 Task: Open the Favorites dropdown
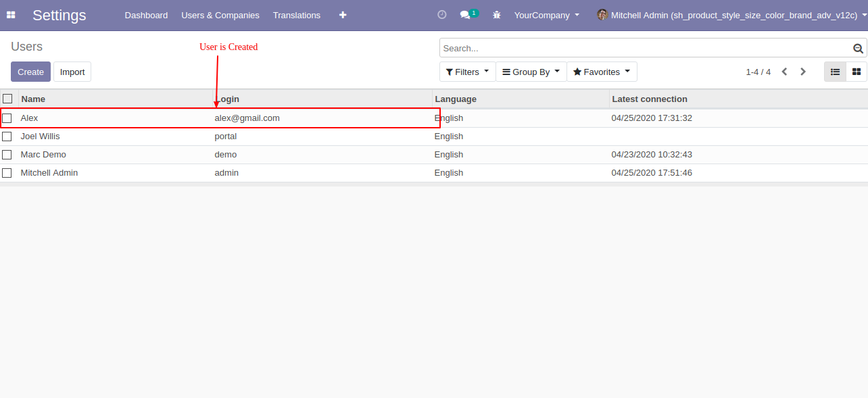602,72
